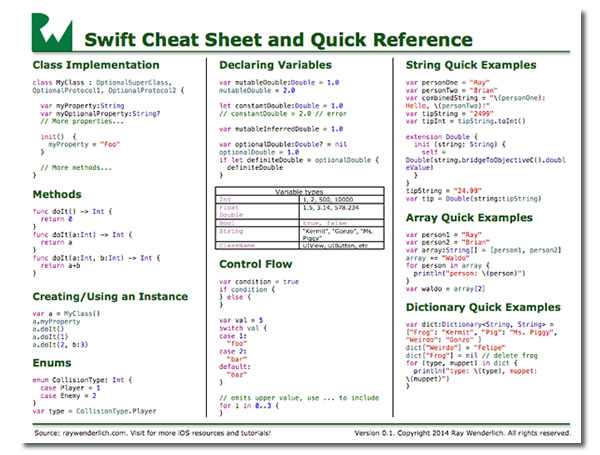Image resolution: width=600 pixels, height=455 pixels.
Task: Click the "for i in 0..3 {" line
Action: click(249, 405)
